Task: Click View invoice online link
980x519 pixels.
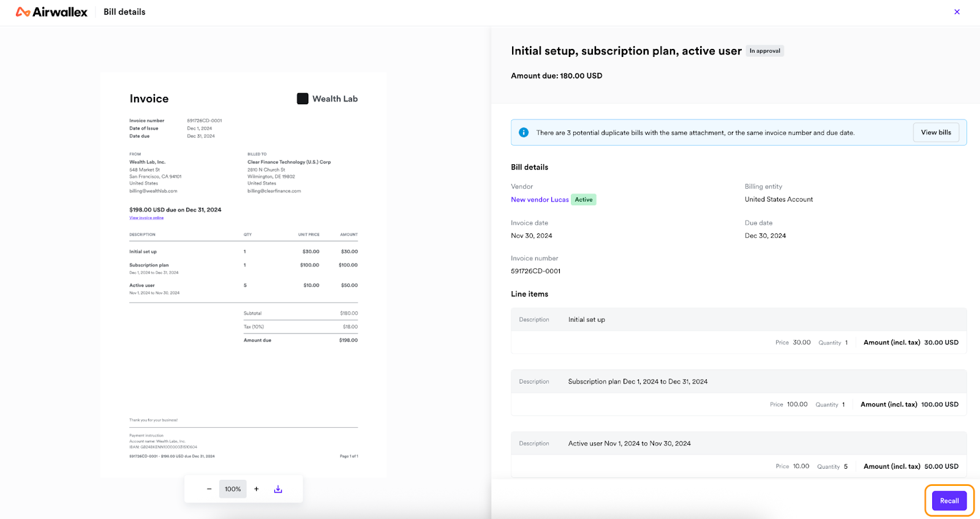Action: (146, 218)
